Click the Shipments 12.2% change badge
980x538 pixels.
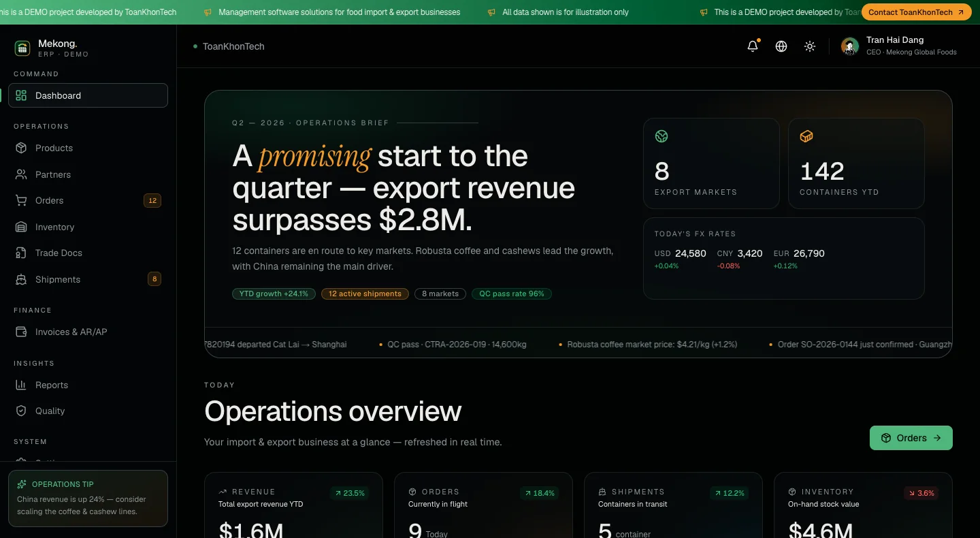tap(729, 493)
